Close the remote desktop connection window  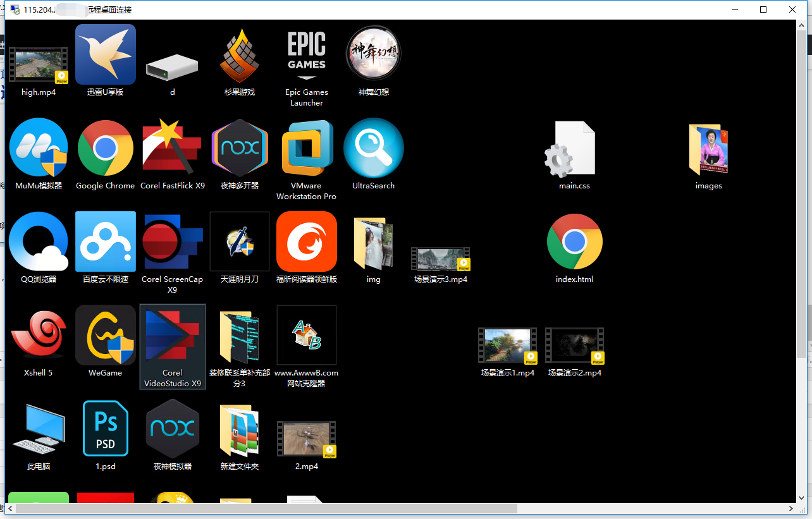click(x=792, y=9)
